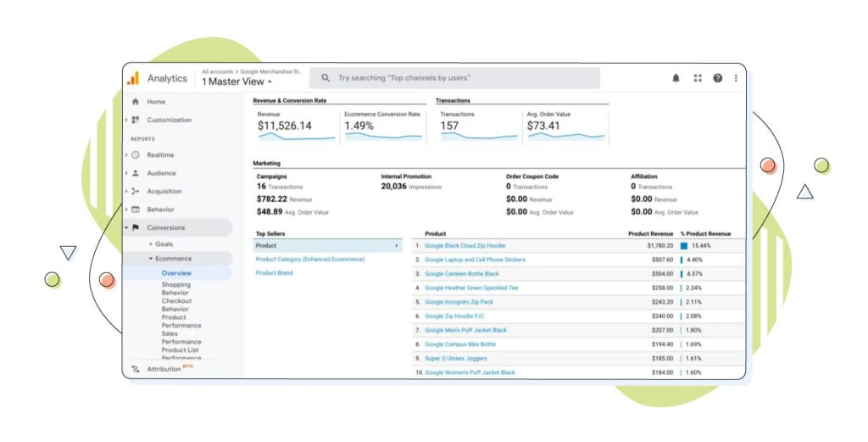Select Product Brand link
868x442 pixels.
click(274, 273)
